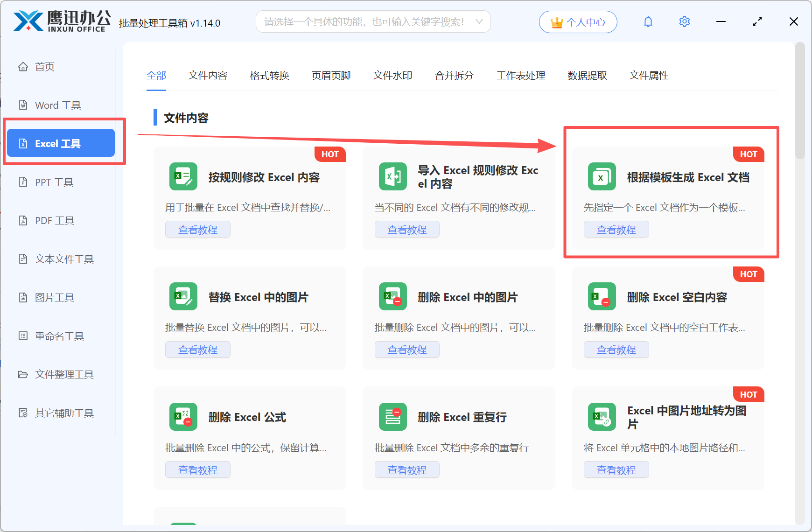Click 查看教程 under 删除 Excel 重复行
This screenshot has width=812, height=532.
pos(407,469)
